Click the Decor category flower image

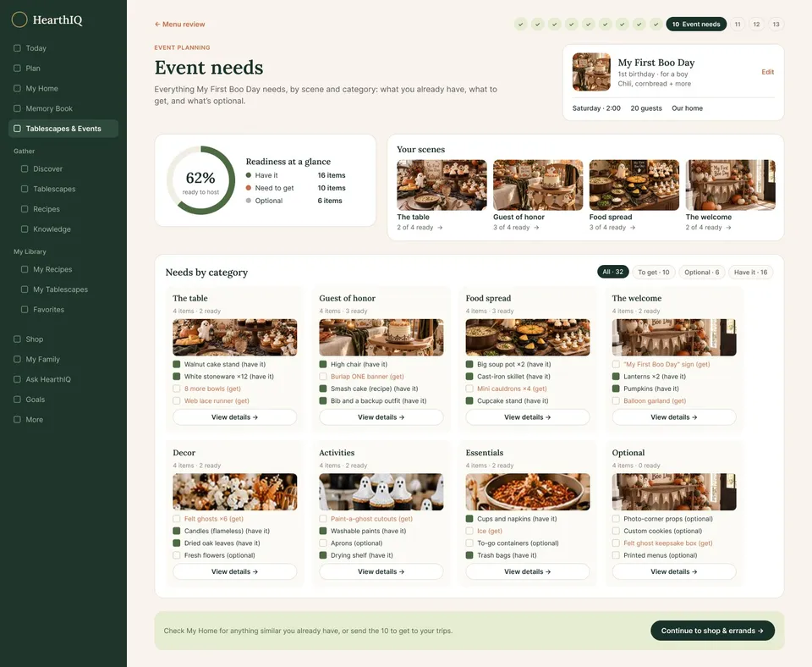[234, 492]
